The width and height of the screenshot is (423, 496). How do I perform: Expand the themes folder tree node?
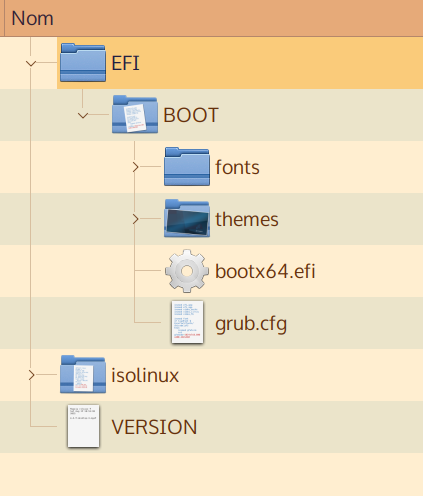tap(135, 219)
